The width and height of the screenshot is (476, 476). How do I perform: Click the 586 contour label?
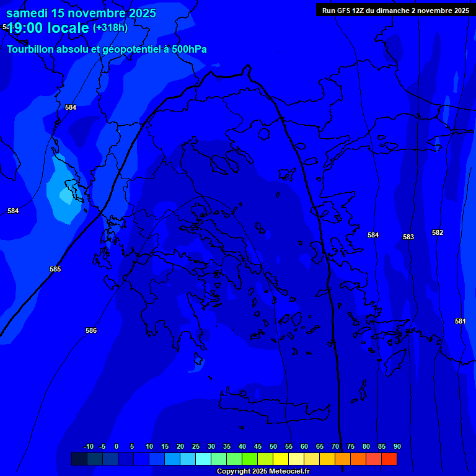[91, 331]
